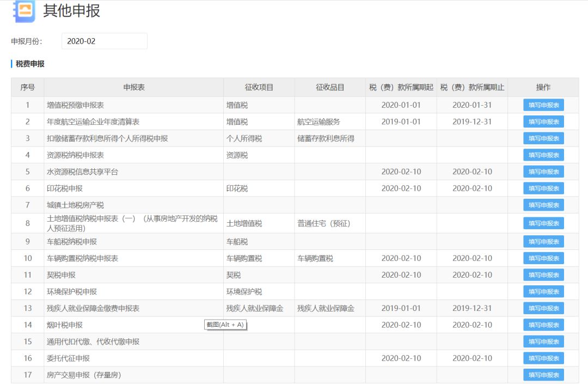Select the 委托代征申报 row name

coord(68,358)
